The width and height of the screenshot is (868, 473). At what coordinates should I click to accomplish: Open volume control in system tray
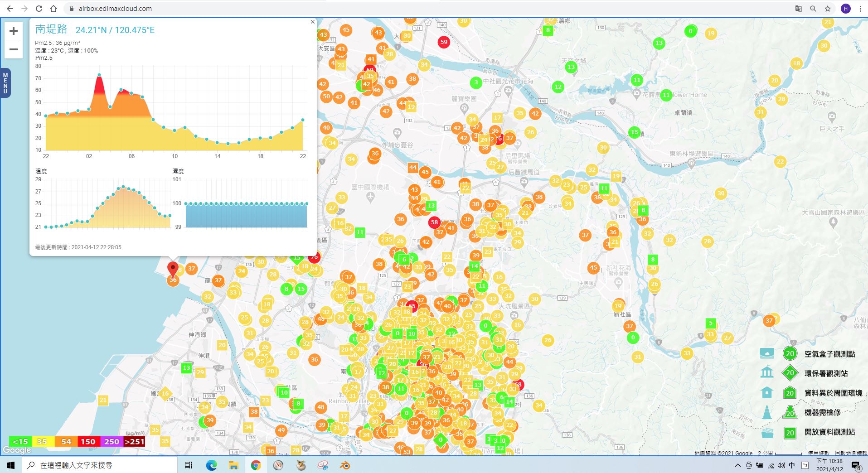pyautogui.click(x=781, y=465)
